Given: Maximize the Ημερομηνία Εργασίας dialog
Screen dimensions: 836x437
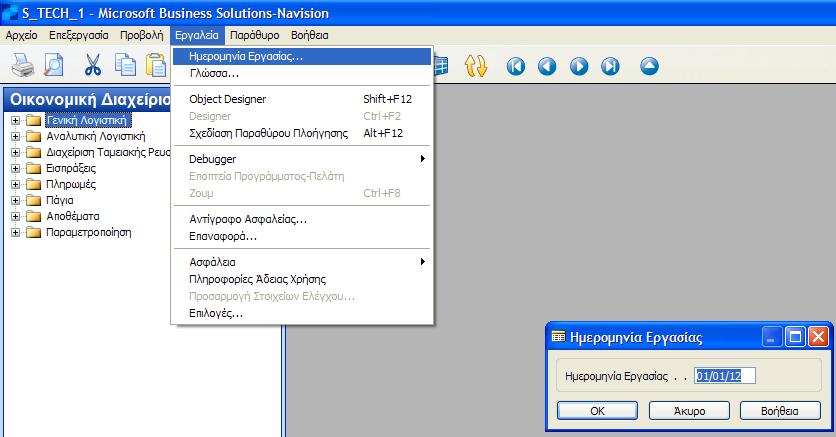Looking at the screenshot, I should (x=795, y=337).
